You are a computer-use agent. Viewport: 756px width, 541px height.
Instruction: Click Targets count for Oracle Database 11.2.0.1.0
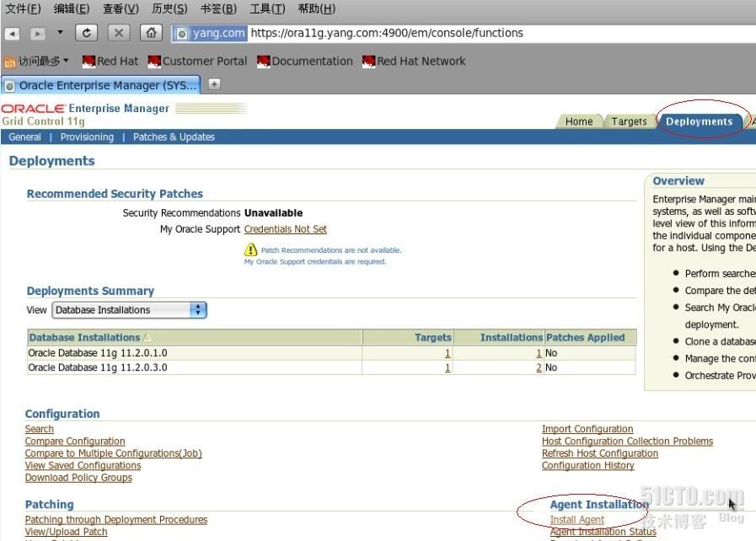click(448, 353)
